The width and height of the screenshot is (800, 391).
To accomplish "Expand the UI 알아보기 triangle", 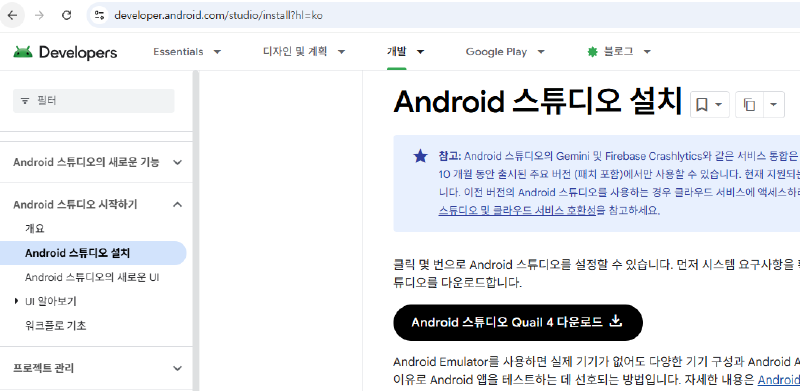I will pos(17,301).
